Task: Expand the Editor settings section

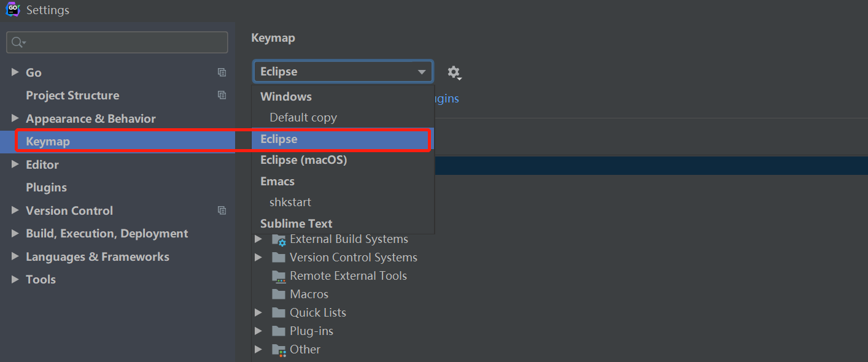Action: [x=15, y=164]
